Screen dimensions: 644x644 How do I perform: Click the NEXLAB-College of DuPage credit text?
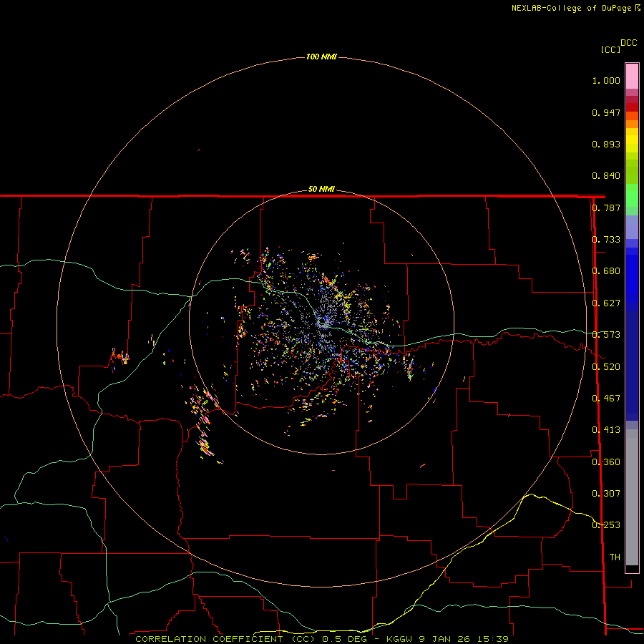(571, 8)
